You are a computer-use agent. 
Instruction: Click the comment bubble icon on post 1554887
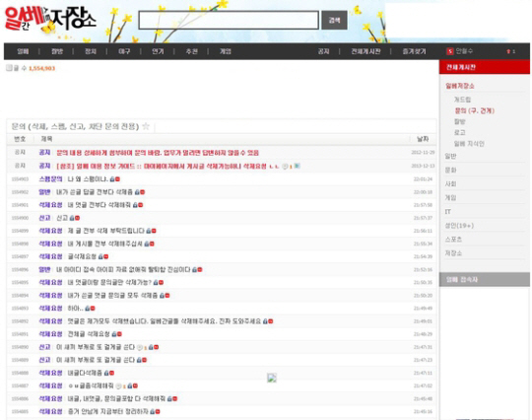pyautogui.click(x=118, y=385)
